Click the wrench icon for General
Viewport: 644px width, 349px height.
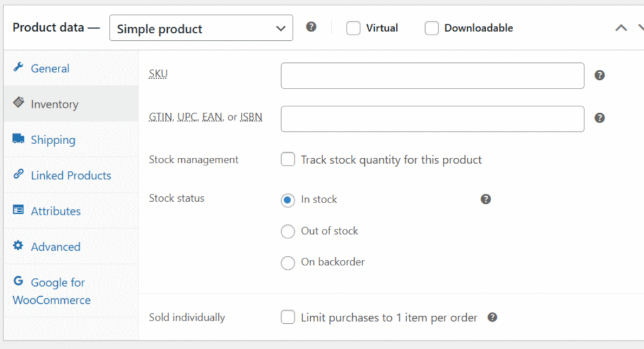click(x=18, y=68)
